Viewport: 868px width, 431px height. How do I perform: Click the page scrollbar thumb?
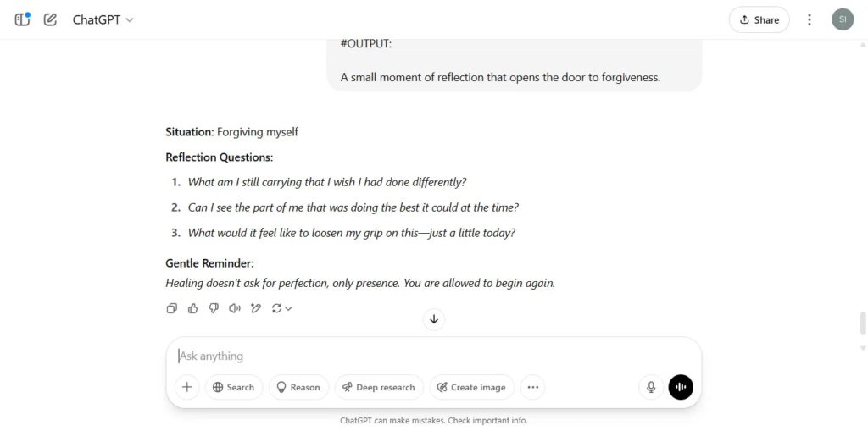(x=863, y=323)
